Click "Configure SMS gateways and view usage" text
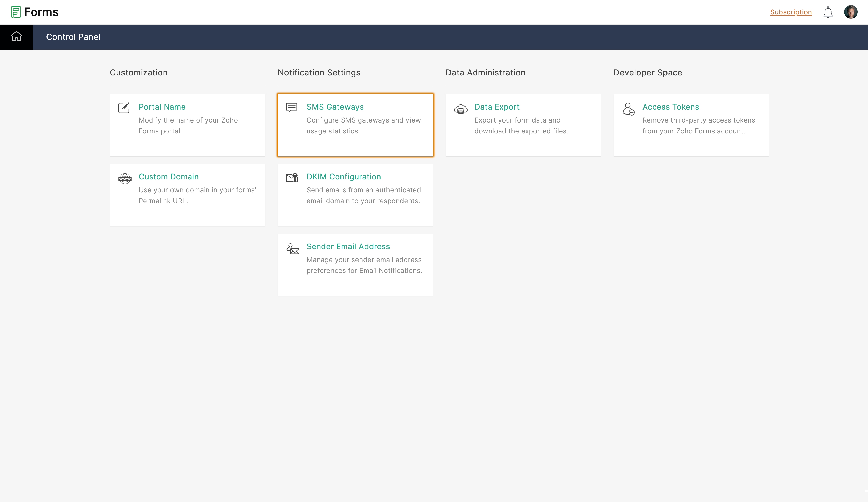This screenshot has height=502, width=868. point(363,126)
